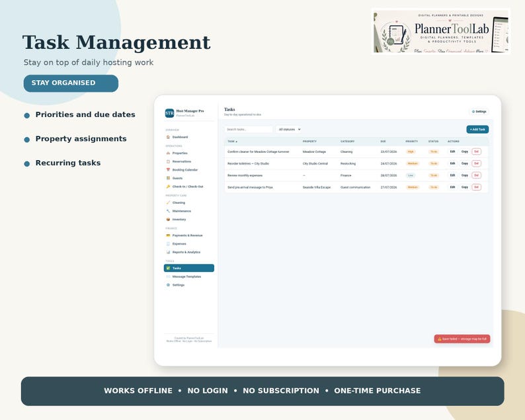The width and height of the screenshot is (525, 420).
Task: Click the Booking Calendar icon
Action: coord(168,170)
